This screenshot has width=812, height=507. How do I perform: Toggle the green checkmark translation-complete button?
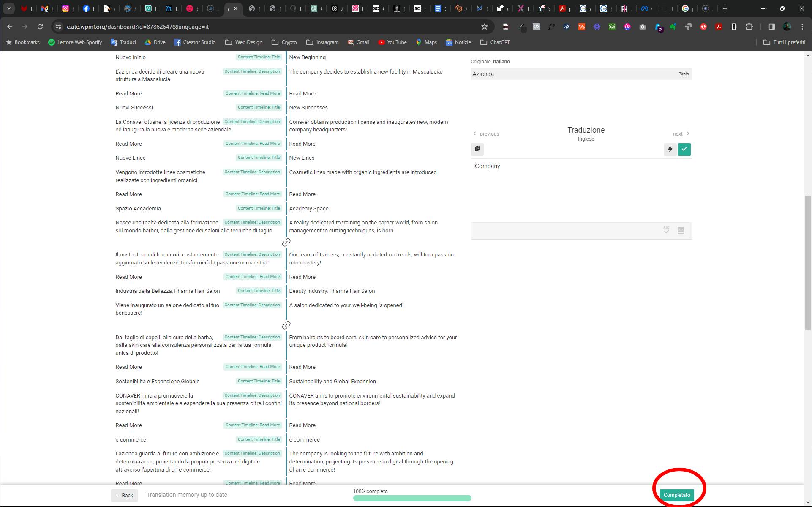(x=684, y=150)
